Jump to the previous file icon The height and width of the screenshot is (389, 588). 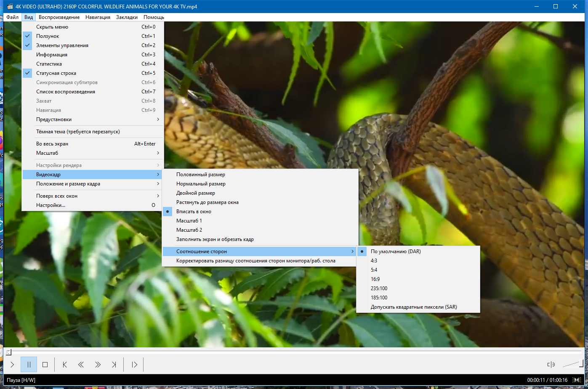[x=65, y=365]
